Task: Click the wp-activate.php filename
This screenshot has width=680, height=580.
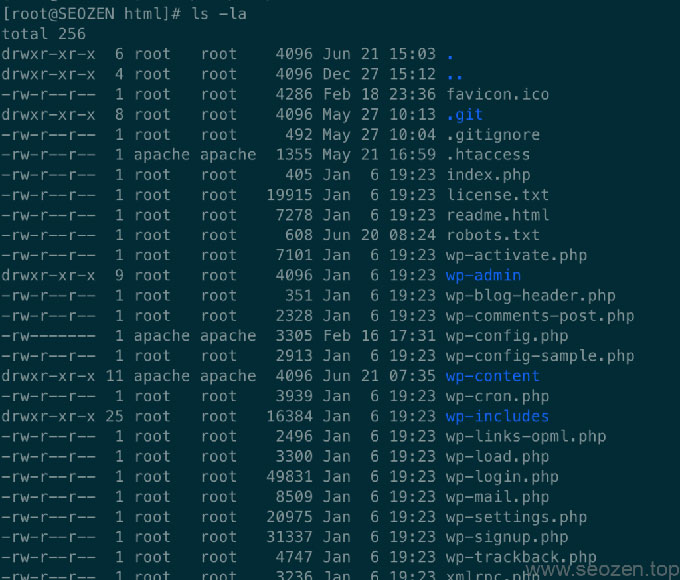Action: tap(516, 255)
